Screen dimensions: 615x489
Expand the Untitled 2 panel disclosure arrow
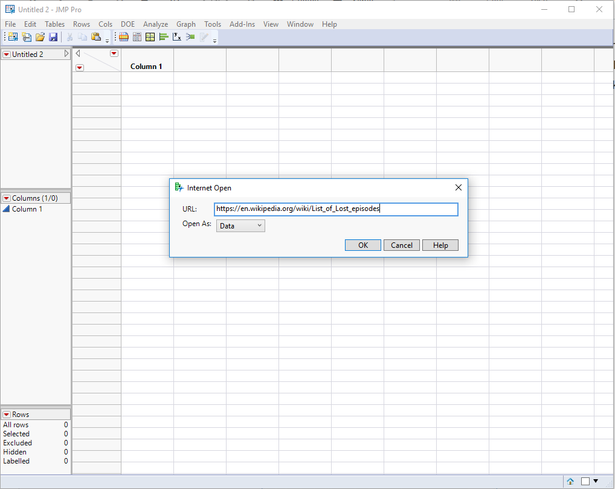click(x=66, y=53)
